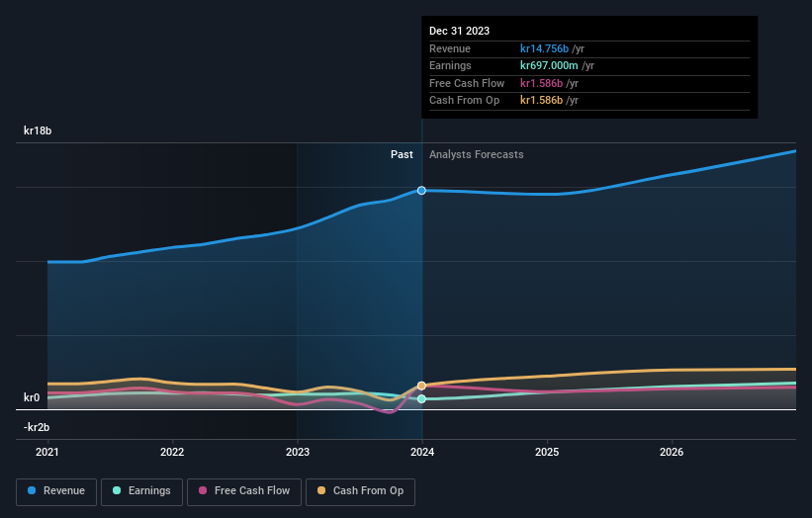Click the 2025 x-axis label
The image size is (812, 518).
coord(547,453)
